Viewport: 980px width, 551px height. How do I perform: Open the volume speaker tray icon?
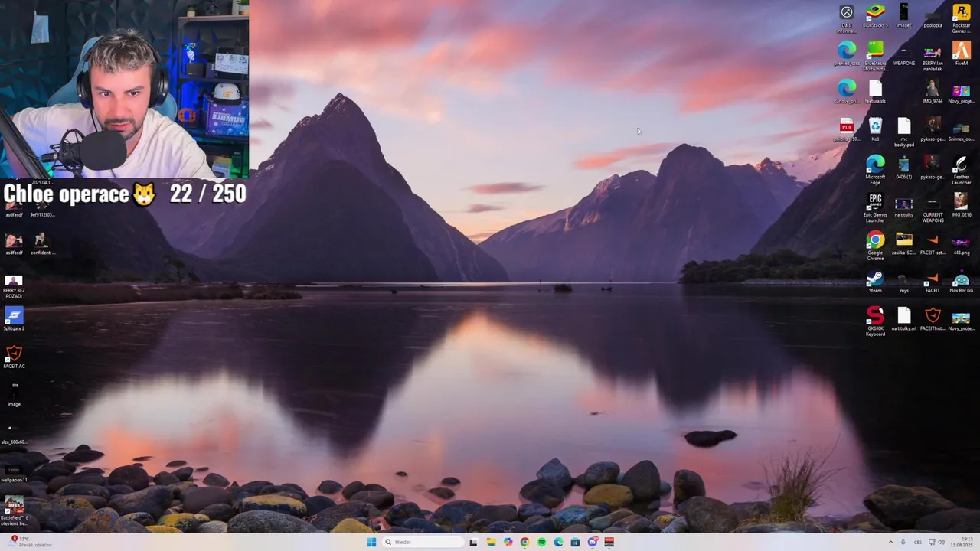[942, 542]
